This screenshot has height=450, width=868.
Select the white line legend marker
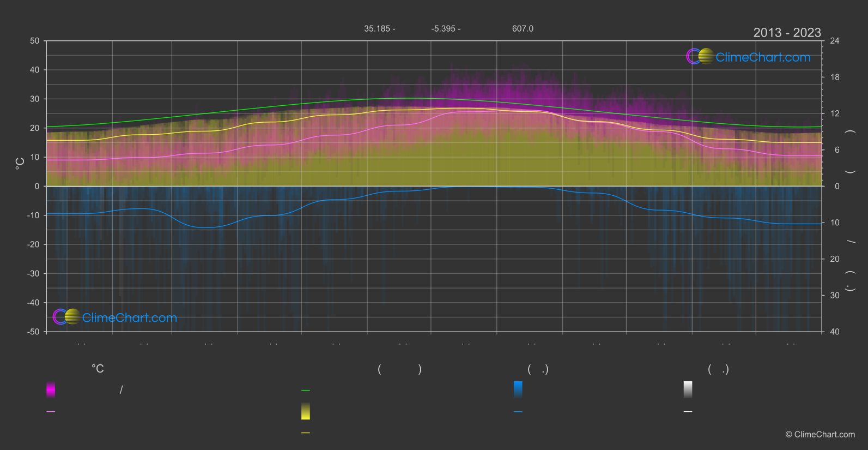coord(688,412)
